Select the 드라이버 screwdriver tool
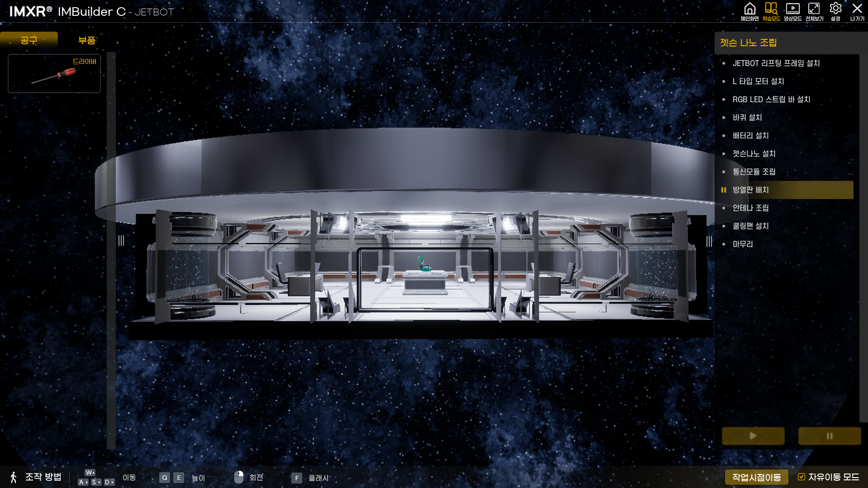Viewport: 868px width, 488px height. point(54,73)
